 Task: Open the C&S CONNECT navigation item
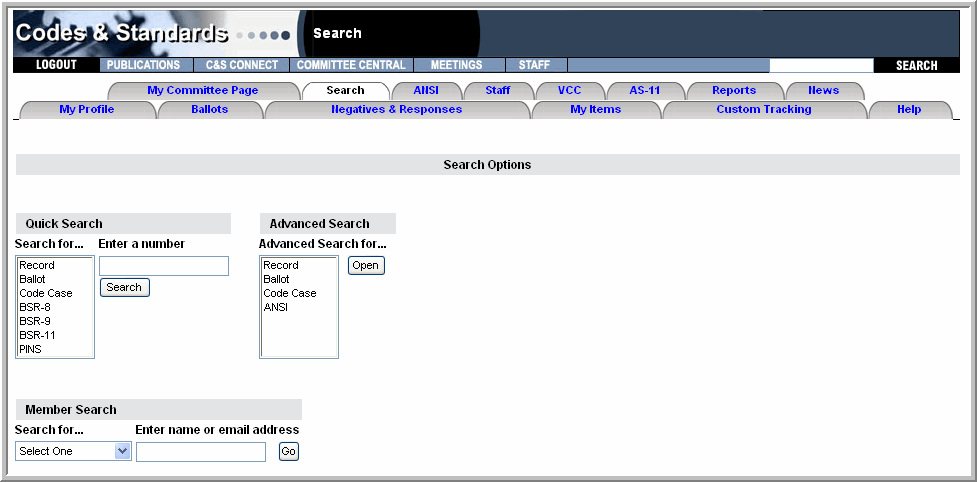tap(242, 65)
